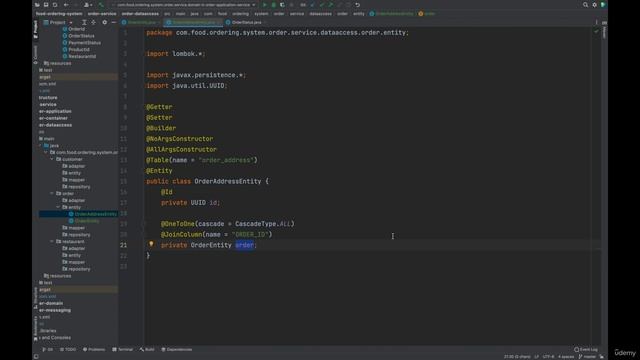Viewport: 640px width, 360px height.
Task: Select OrderEntity file in project tree
Action: pyautogui.click(x=87, y=221)
